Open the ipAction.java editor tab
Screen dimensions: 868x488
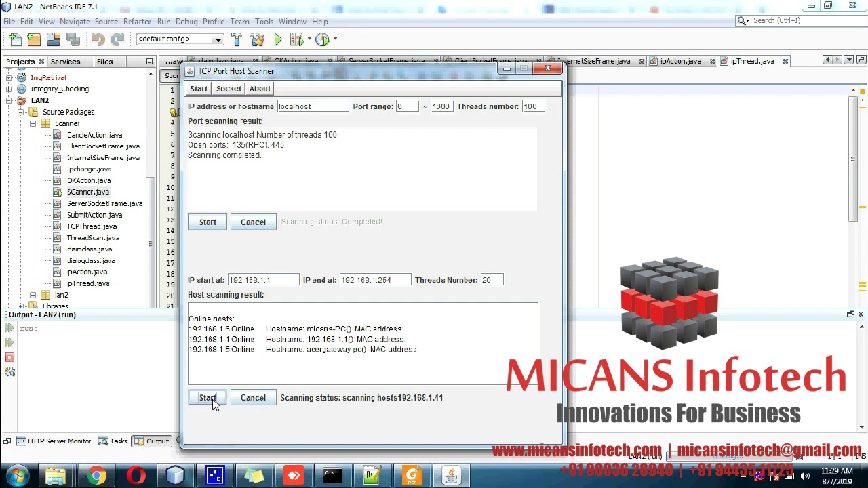pyautogui.click(x=680, y=62)
